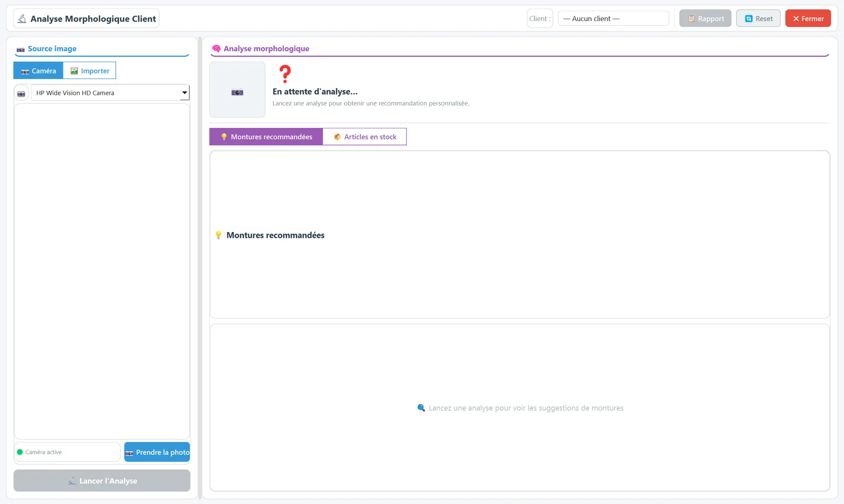844x504 pixels.
Task: Select the Montures recommandées tab
Action: click(x=266, y=137)
